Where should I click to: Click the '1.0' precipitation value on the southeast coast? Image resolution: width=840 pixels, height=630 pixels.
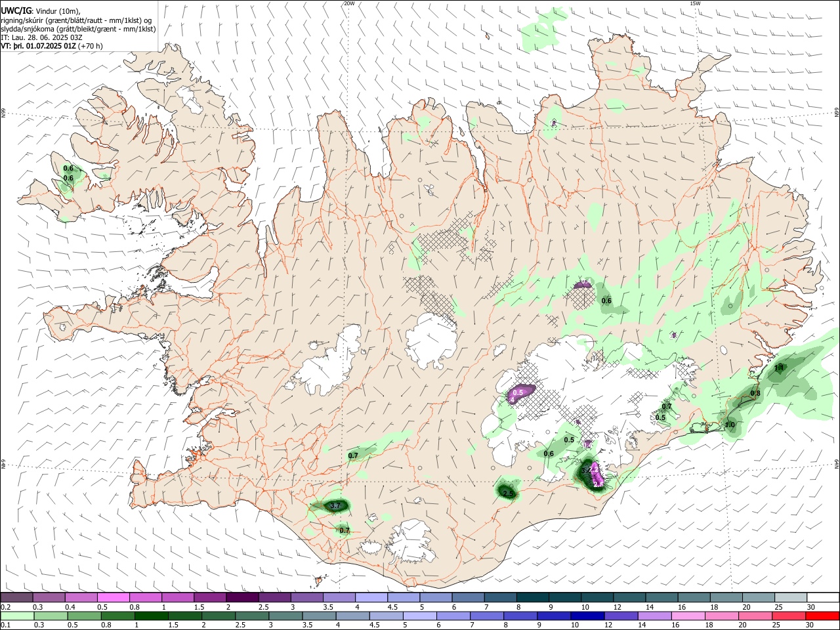coord(730,425)
